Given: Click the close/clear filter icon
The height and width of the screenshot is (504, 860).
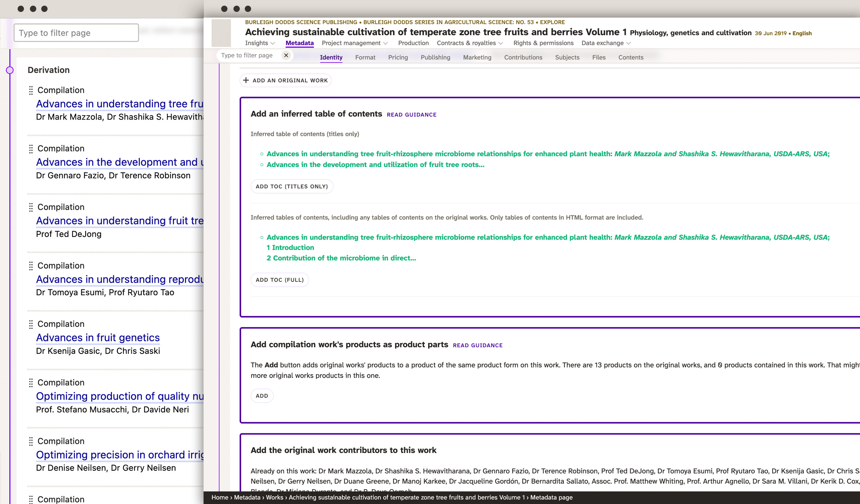Looking at the screenshot, I should click(x=286, y=55).
